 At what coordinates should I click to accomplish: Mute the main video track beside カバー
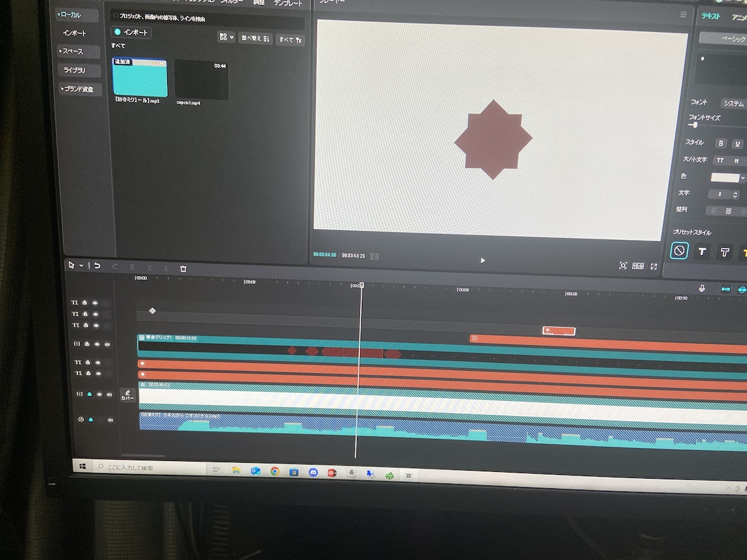(x=110, y=395)
